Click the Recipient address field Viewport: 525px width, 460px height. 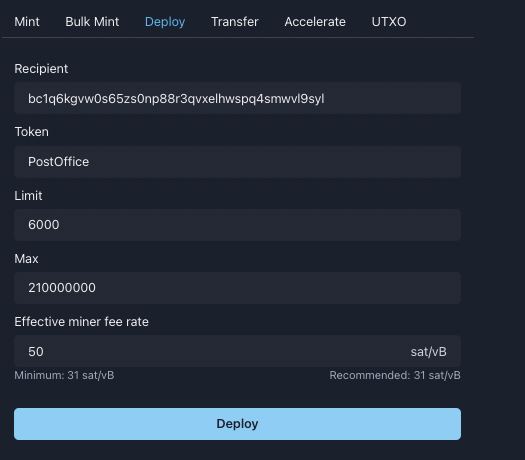pos(237,98)
